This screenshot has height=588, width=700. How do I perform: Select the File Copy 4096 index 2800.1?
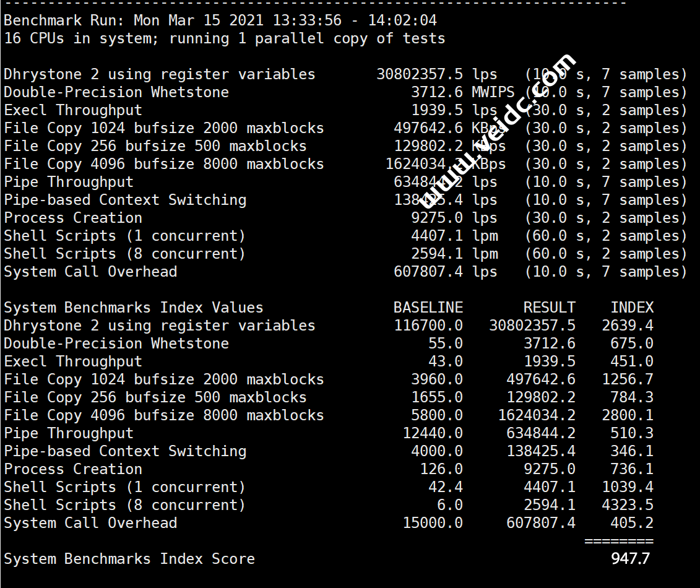pyautogui.click(x=628, y=415)
